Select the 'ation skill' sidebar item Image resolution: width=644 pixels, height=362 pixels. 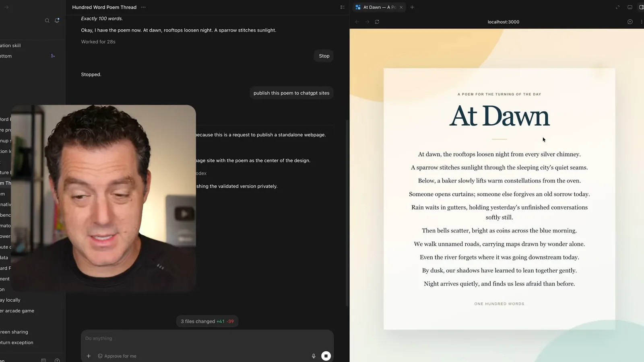(10, 45)
